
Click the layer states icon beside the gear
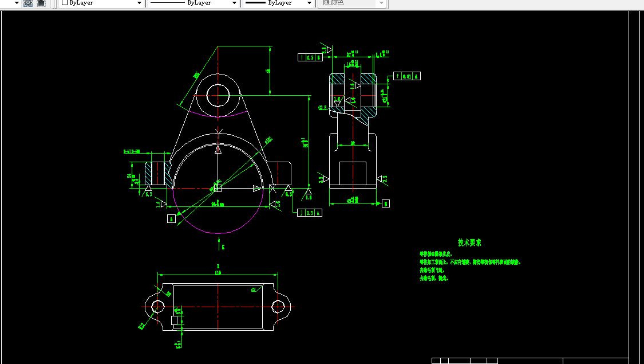41,3
